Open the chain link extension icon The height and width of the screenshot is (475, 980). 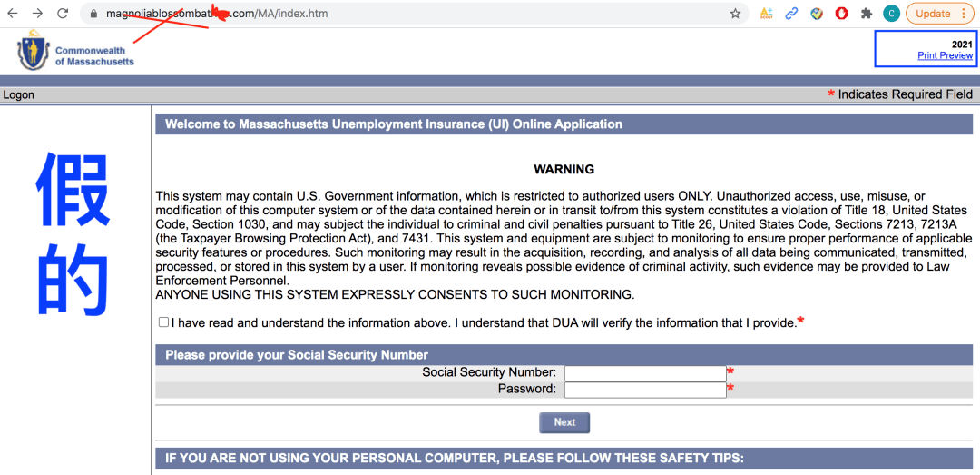coord(791,13)
